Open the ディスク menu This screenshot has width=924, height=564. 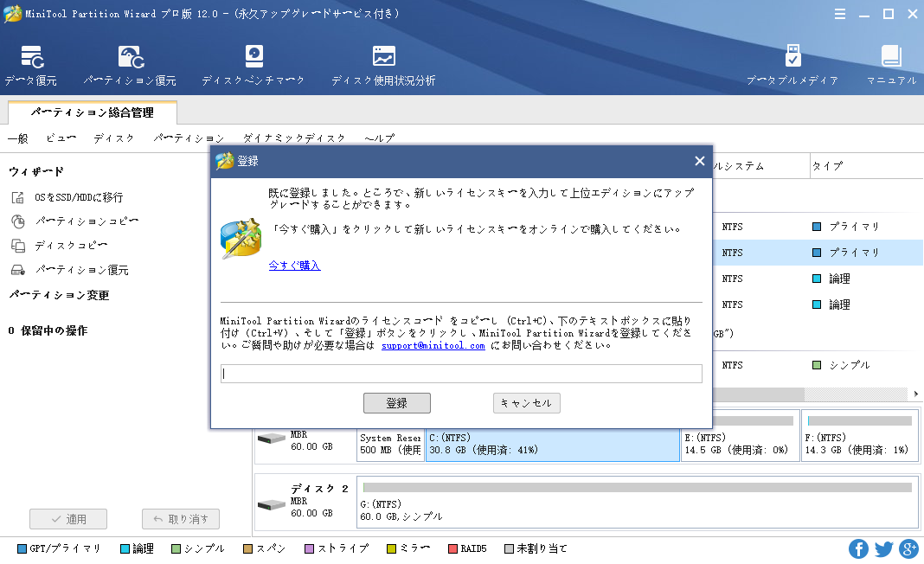point(114,138)
